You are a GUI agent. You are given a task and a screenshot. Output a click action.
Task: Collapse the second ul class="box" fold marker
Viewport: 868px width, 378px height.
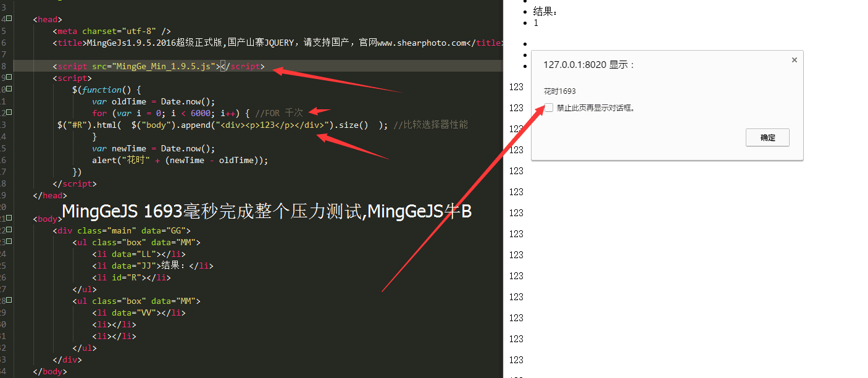pyautogui.click(x=9, y=301)
